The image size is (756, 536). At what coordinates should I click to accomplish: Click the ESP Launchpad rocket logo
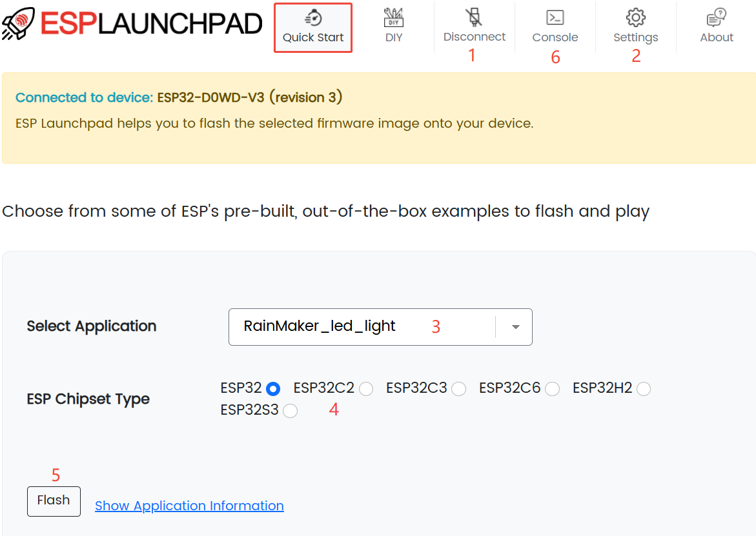click(x=19, y=23)
